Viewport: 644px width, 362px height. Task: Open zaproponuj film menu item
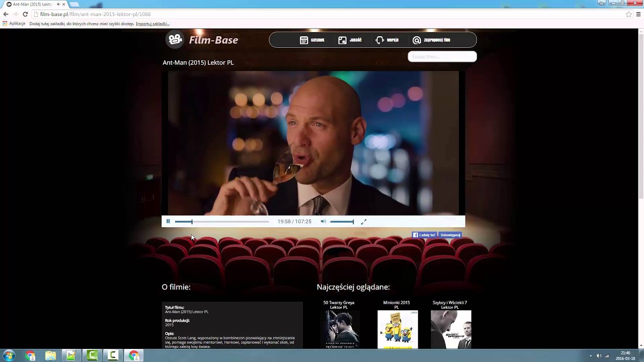pos(431,40)
